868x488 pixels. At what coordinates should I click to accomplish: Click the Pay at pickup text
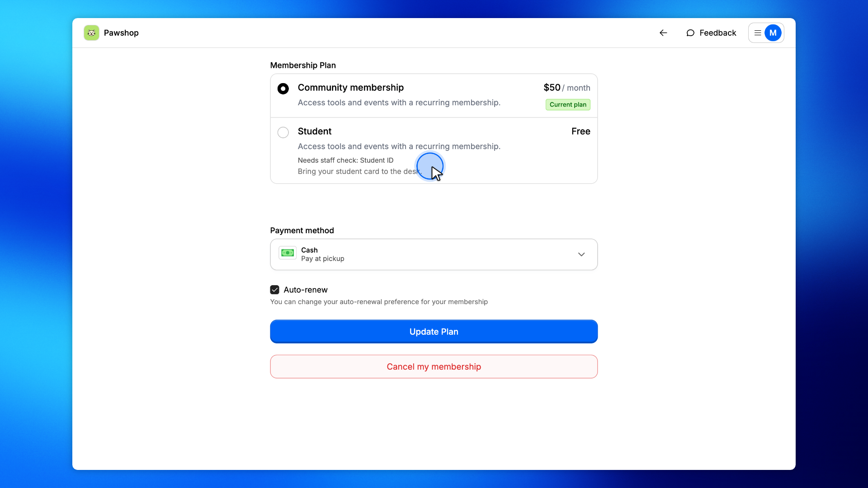coord(323,259)
